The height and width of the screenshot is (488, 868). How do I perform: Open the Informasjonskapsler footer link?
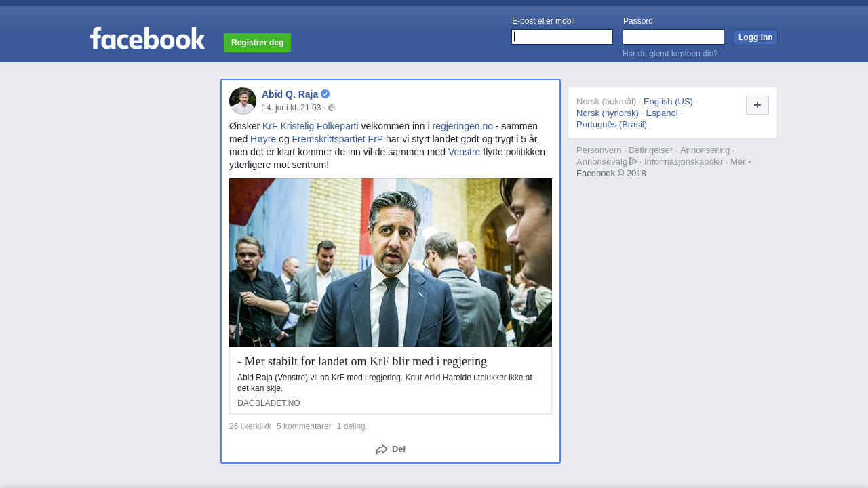(684, 162)
